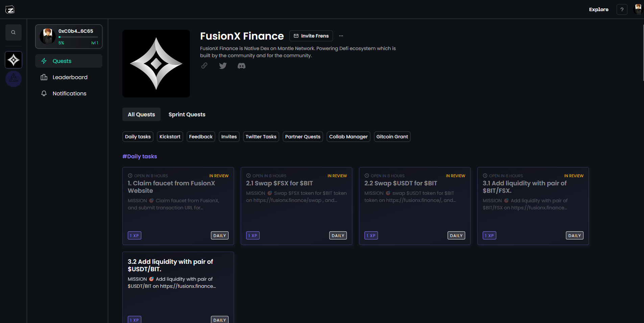This screenshot has width=644, height=323.
Task: Open the FusionX website link icon
Action: tap(205, 66)
